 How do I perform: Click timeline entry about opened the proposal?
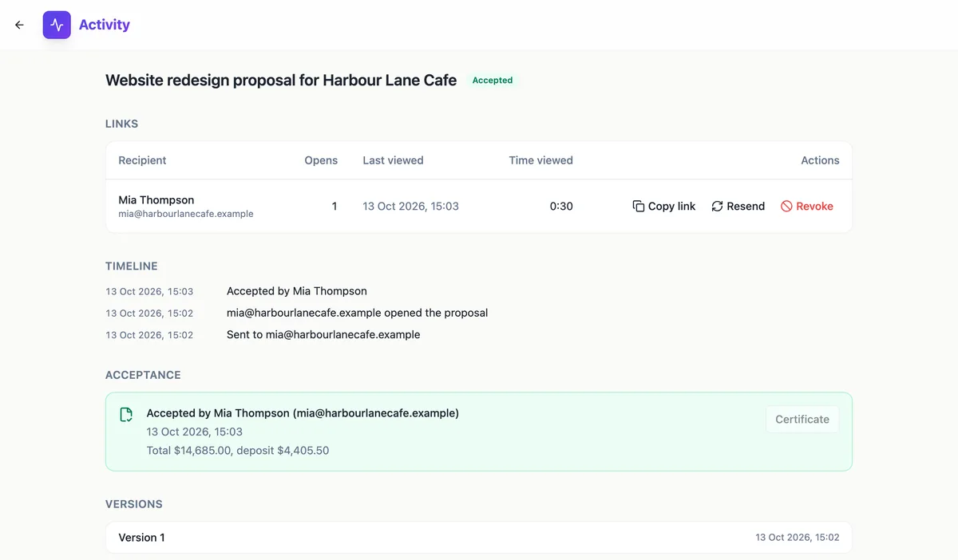(357, 313)
